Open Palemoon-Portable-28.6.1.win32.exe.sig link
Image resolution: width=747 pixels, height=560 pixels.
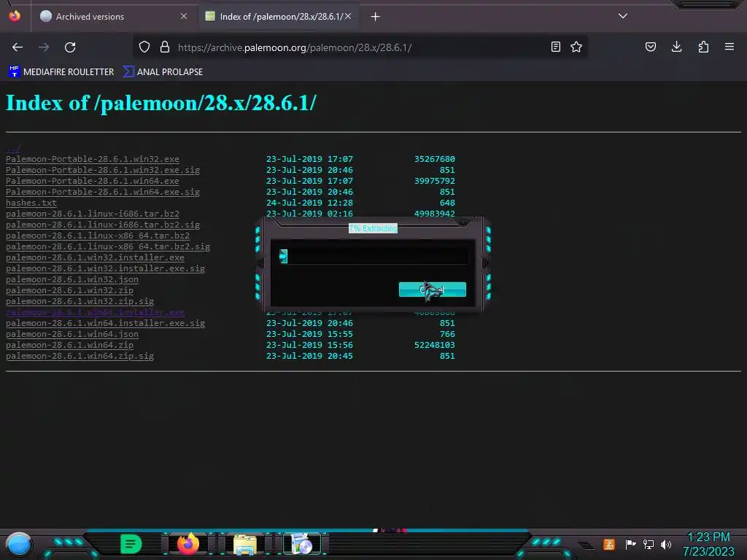pyautogui.click(x=103, y=170)
